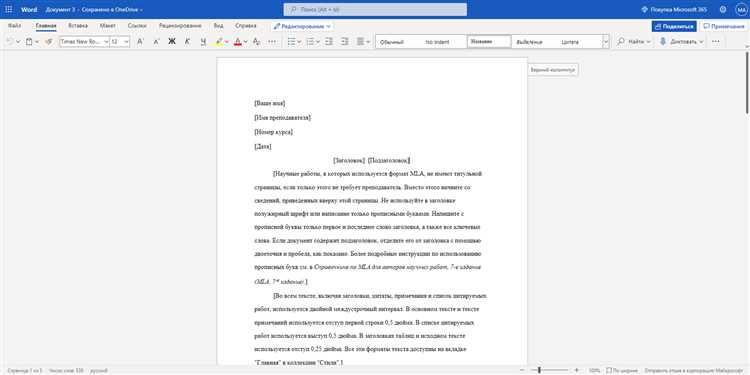Open the Файл tab

tap(14, 26)
